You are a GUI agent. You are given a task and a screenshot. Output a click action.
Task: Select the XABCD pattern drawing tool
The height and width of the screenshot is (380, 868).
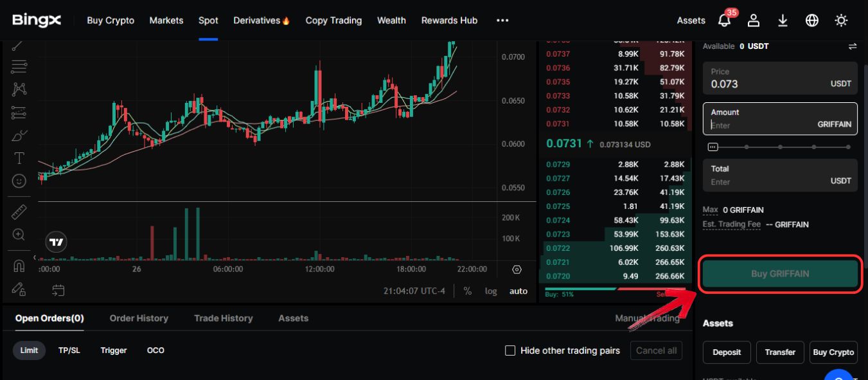click(x=19, y=89)
